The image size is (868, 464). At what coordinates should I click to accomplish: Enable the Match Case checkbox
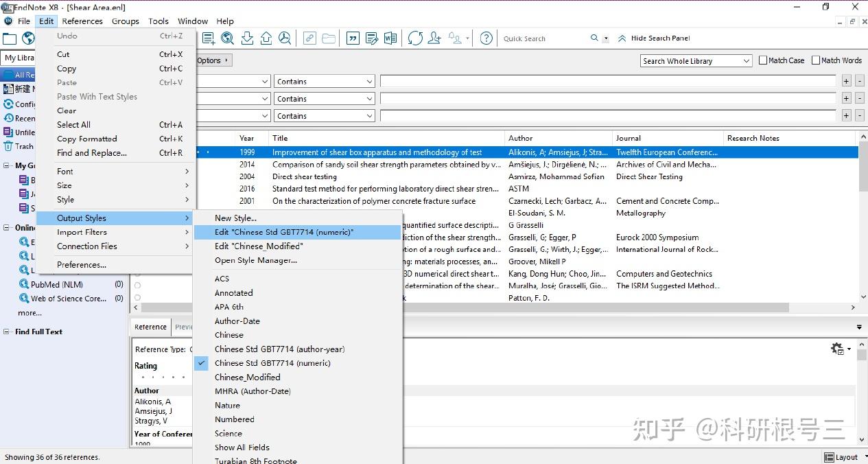click(x=763, y=60)
